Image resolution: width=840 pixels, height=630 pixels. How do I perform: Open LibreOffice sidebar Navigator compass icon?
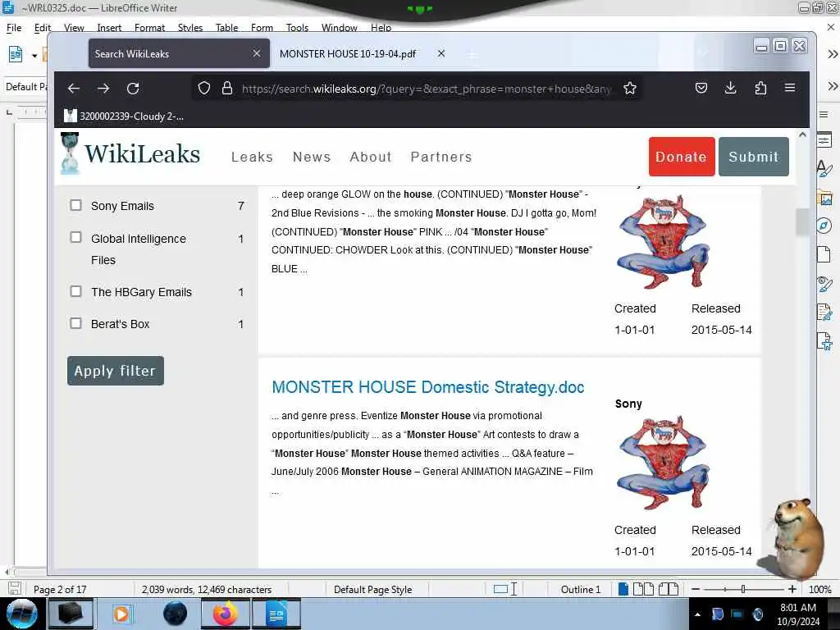point(824,226)
